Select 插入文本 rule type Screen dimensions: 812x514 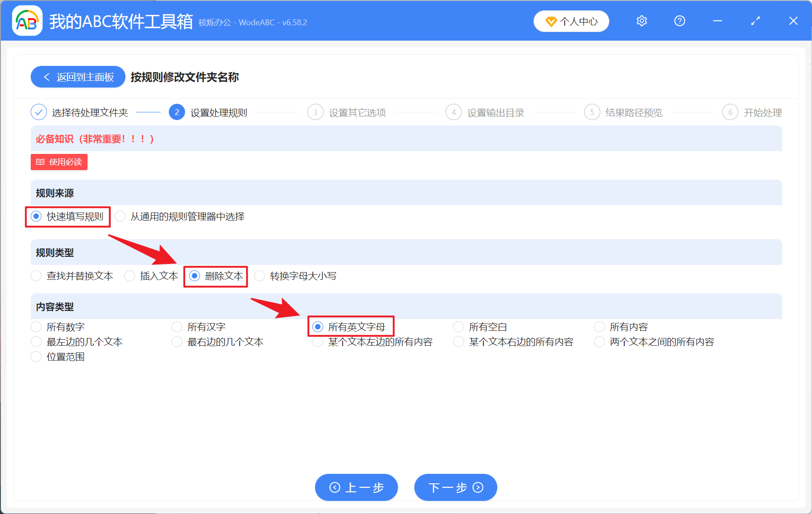pyautogui.click(x=130, y=276)
